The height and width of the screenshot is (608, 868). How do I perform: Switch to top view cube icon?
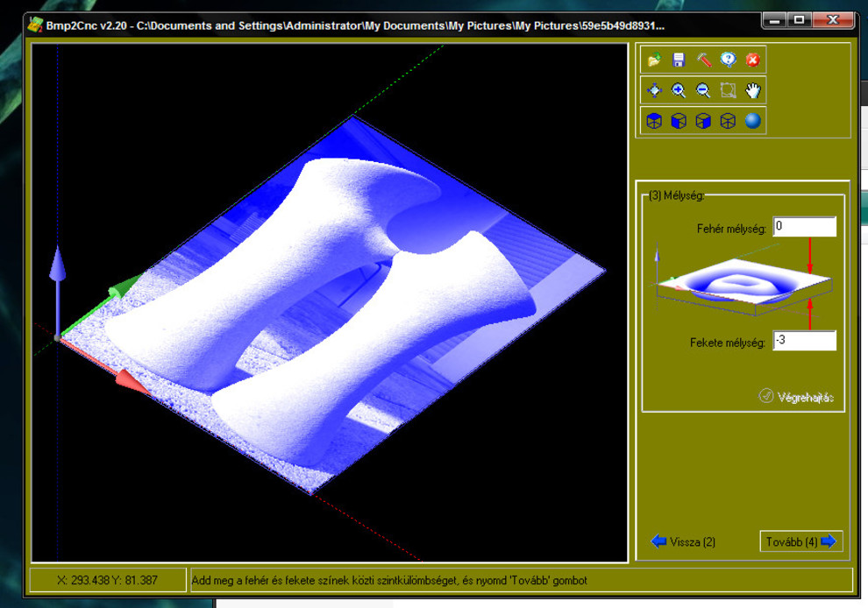[654, 121]
